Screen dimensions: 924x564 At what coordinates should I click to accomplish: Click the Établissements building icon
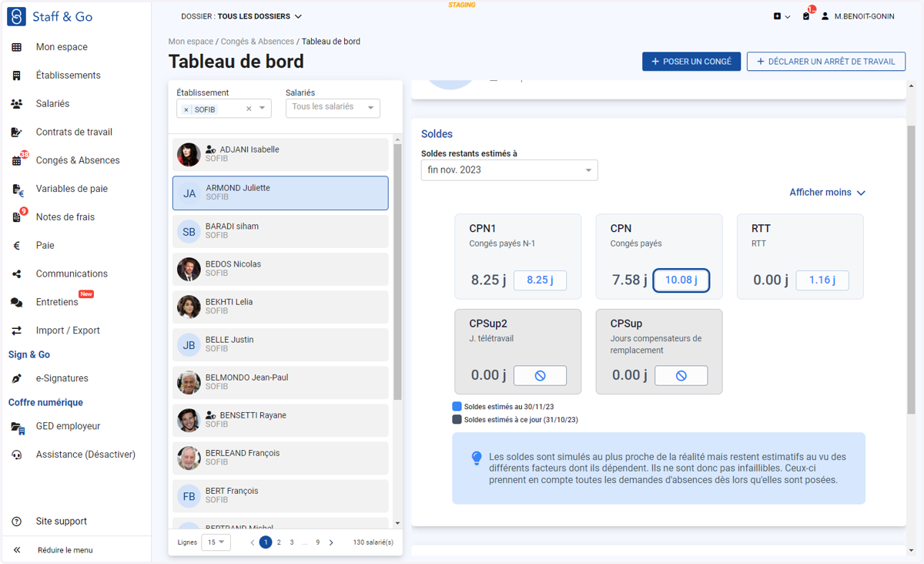point(17,76)
